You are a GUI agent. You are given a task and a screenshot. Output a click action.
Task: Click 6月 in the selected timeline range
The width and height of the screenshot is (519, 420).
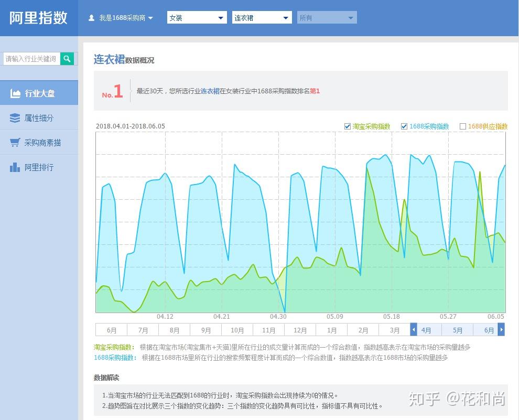coord(489,330)
